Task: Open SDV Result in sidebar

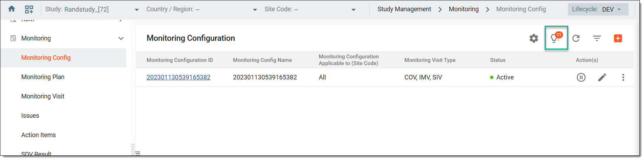Action: coord(36,154)
